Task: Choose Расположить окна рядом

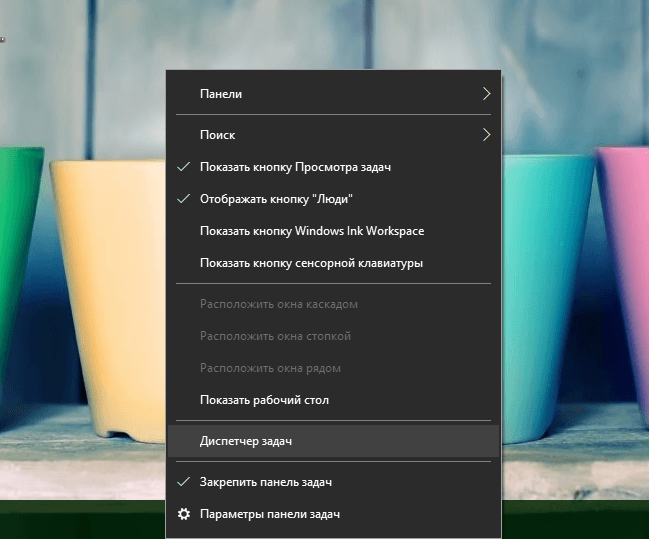Action: (334, 368)
